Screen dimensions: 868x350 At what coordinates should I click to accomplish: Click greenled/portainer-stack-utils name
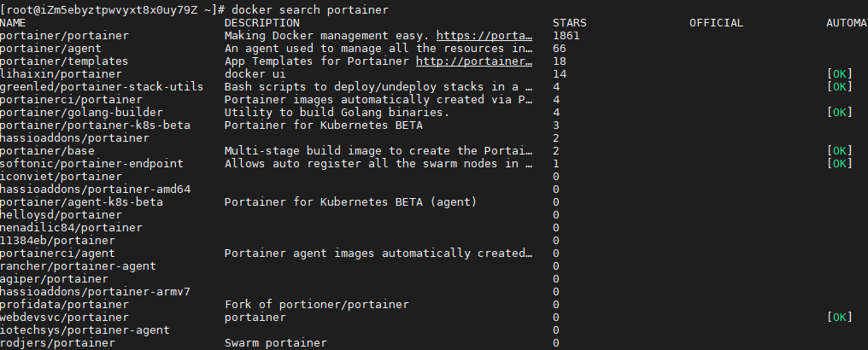(102, 87)
